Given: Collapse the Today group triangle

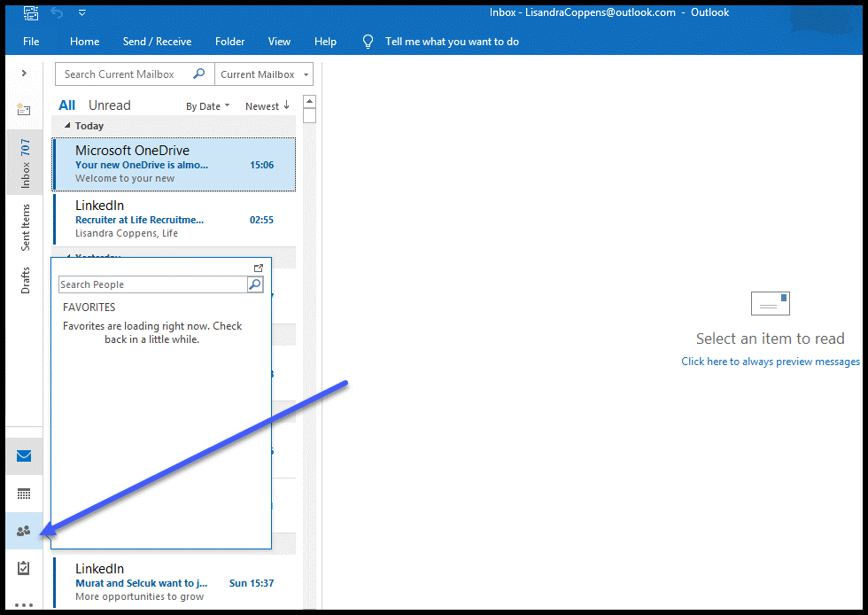Looking at the screenshot, I should 67,126.
